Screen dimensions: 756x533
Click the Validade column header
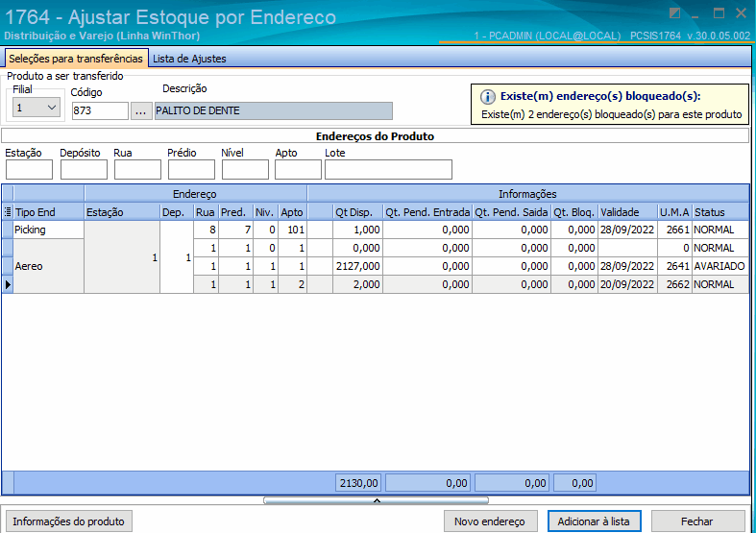627,212
